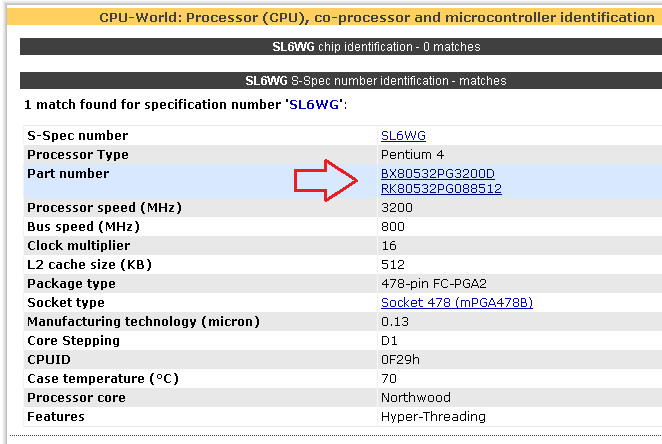The width and height of the screenshot is (662, 444).
Task: Click the 'Northwood' core value
Action: [416, 397]
